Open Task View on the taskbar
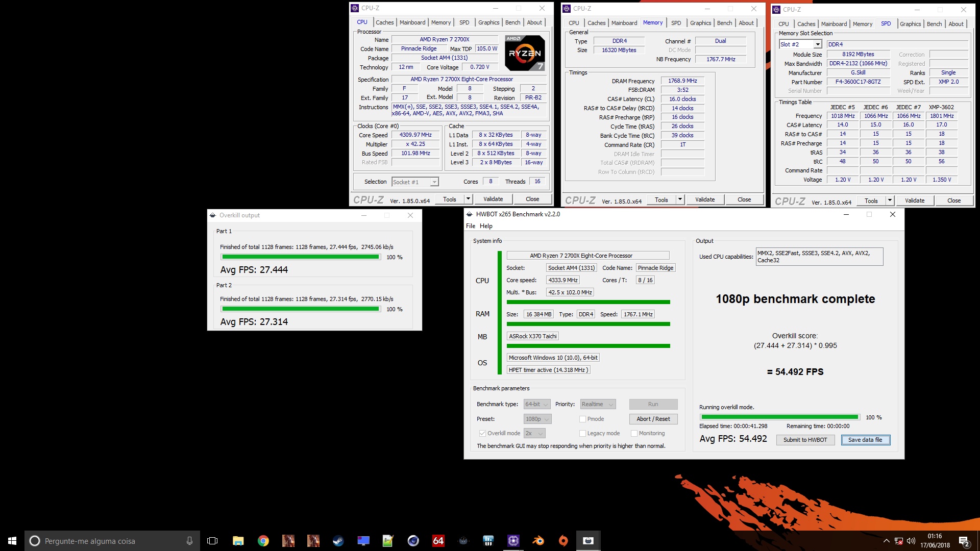Viewport: 980px width, 551px height. [212, 541]
